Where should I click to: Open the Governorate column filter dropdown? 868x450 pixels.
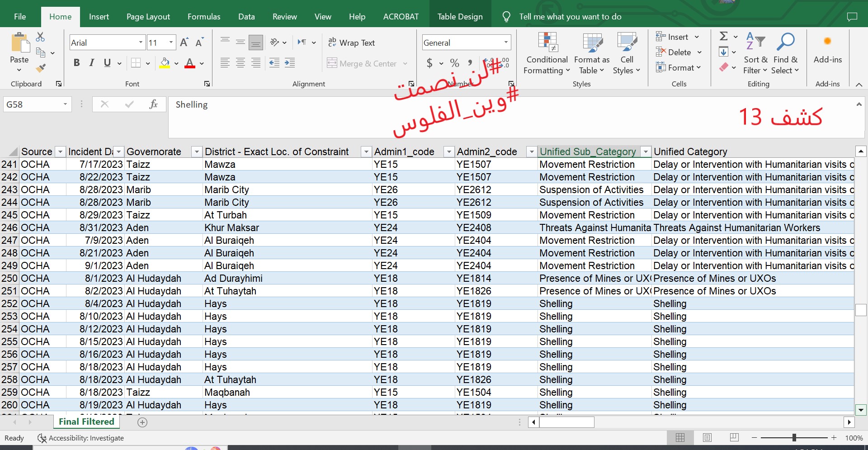(197, 152)
